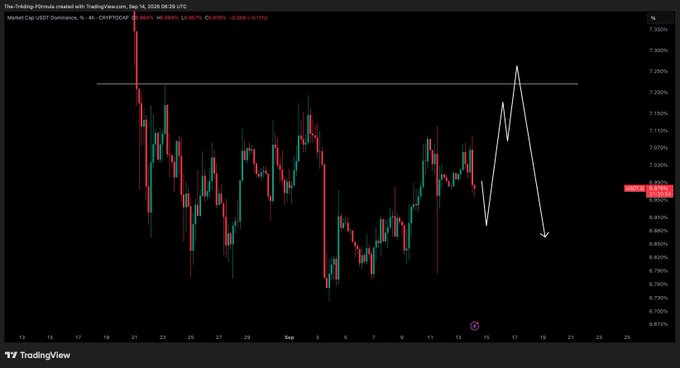Click the Market Cap USDT Dominance chart title
This screenshot has width=680, height=368.
coord(68,18)
